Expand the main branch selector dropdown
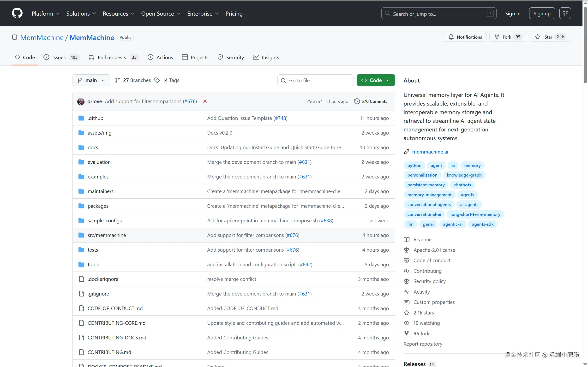This screenshot has height=367, width=588. [91, 80]
